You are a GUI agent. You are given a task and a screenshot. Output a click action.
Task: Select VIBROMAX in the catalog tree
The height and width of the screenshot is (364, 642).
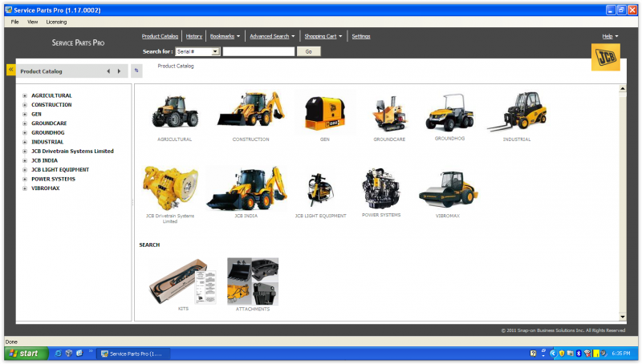pyautogui.click(x=46, y=188)
